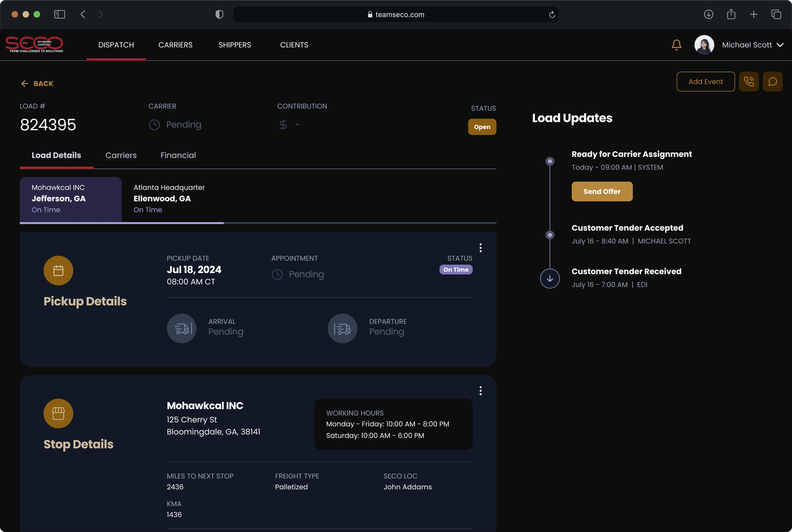
Task: Click Ready for Carrier Assignment timeline marker
Action: click(x=550, y=161)
